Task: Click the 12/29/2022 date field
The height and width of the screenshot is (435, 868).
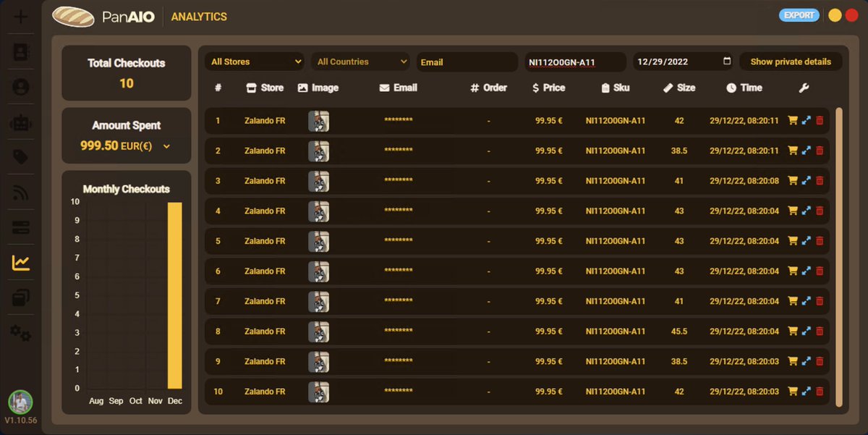Action: point(684,62)
